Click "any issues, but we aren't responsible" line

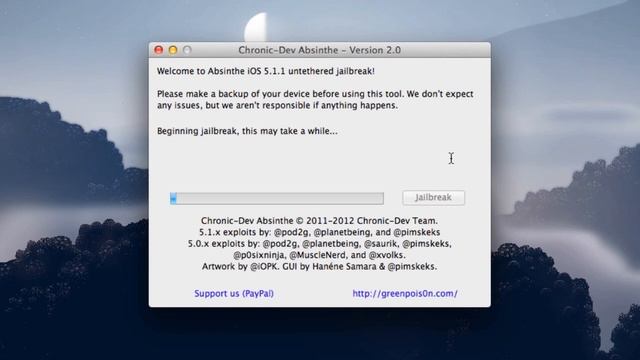[277, 105]
